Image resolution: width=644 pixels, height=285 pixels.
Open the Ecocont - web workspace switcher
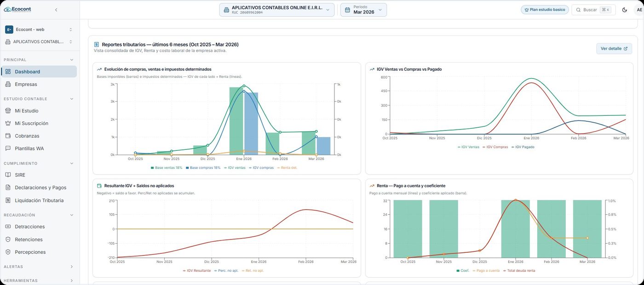39,29
